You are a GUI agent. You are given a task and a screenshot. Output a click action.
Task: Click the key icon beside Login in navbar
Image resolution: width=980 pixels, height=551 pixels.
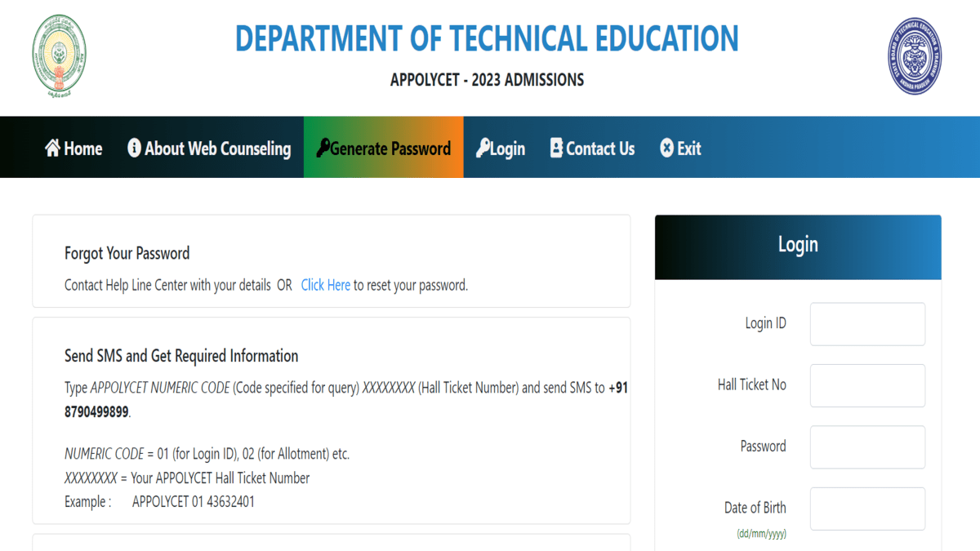[483, 148]
